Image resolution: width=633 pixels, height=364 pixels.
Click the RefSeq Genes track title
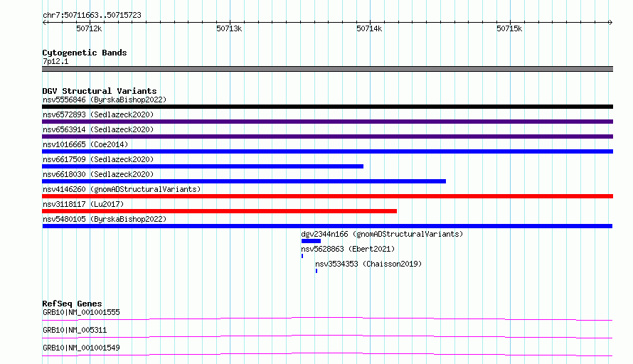(x=72, y=304)
